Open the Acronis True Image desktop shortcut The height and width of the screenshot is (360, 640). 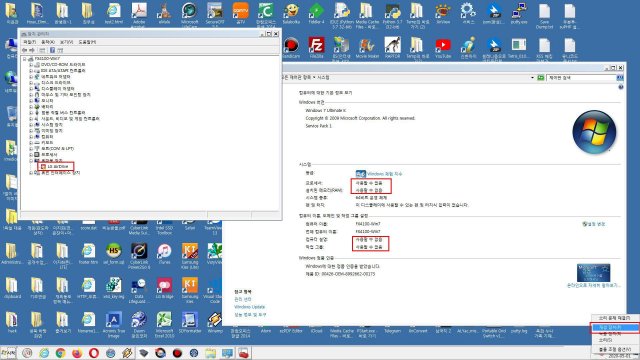(113, 324)
